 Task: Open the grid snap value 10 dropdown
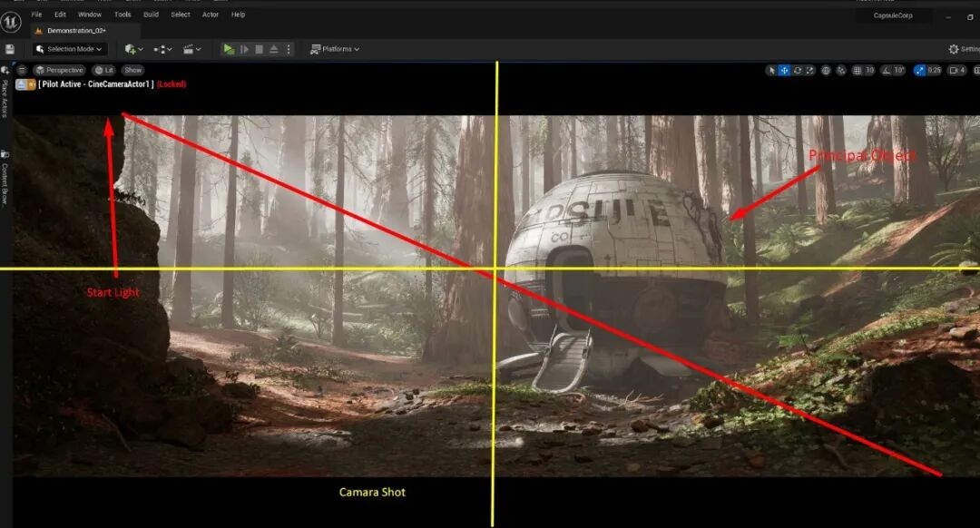tap(869, 71)
